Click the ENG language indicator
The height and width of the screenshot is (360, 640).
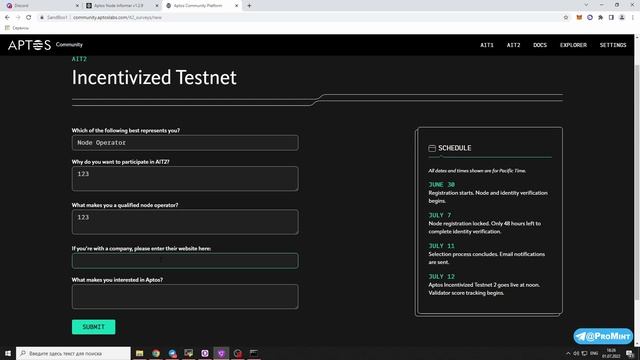coord(594,353)
